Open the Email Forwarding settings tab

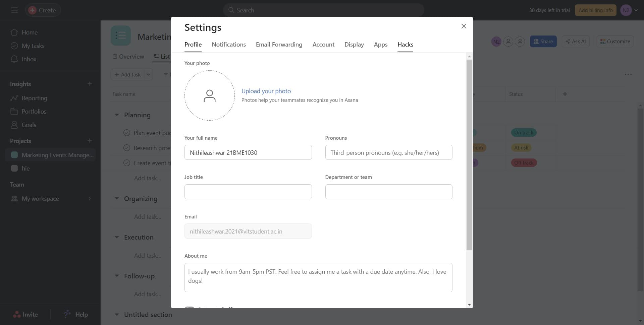click(279, 44)
